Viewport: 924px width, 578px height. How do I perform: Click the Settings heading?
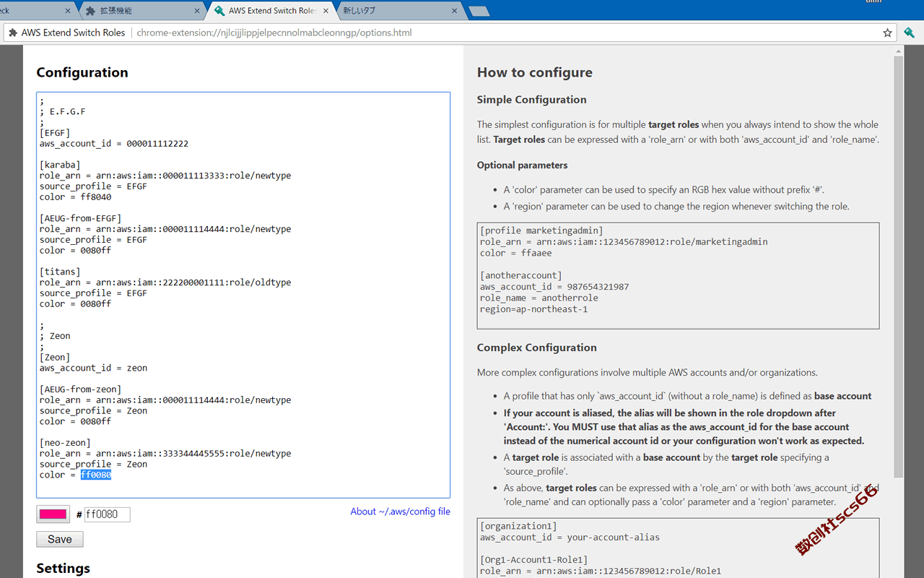[64, 569]
